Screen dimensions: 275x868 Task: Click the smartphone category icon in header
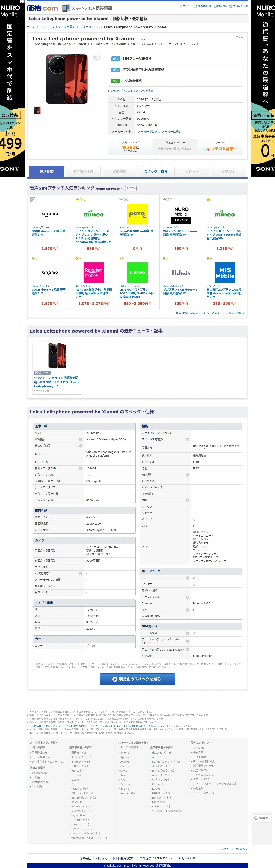(66, 8)
